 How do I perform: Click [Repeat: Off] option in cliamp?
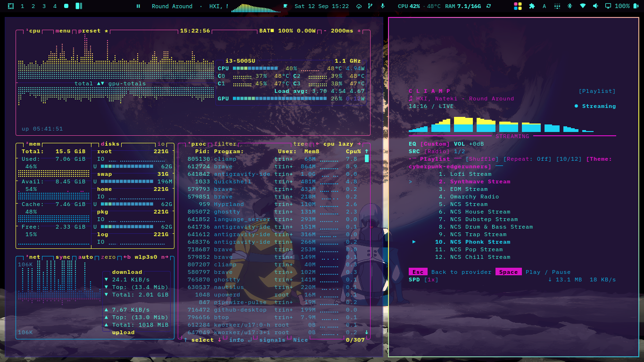pos(527,159)
